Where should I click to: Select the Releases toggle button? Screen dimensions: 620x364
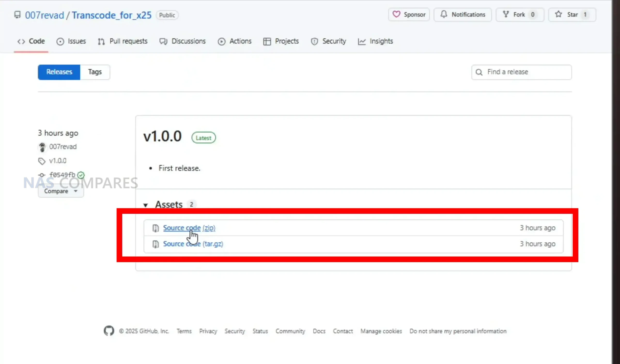click(x=59, y=72)
